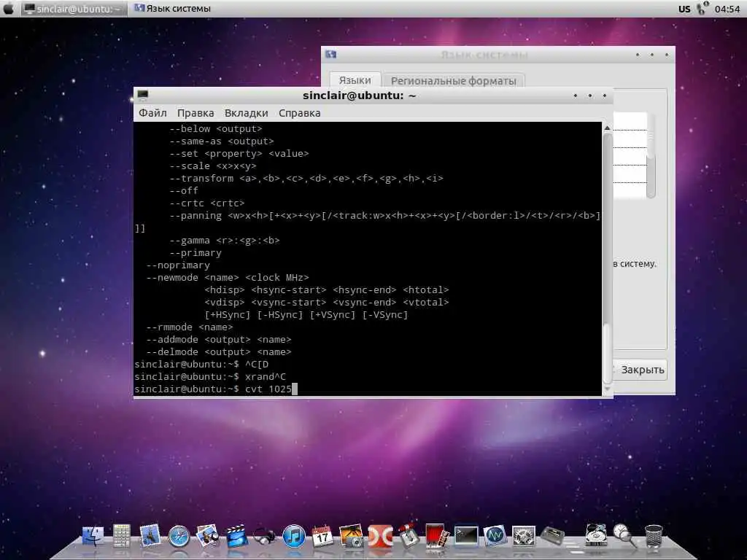Click the '--crtc <crtc>' line
Screen dimensions: 747x560
tap(206, 203)
